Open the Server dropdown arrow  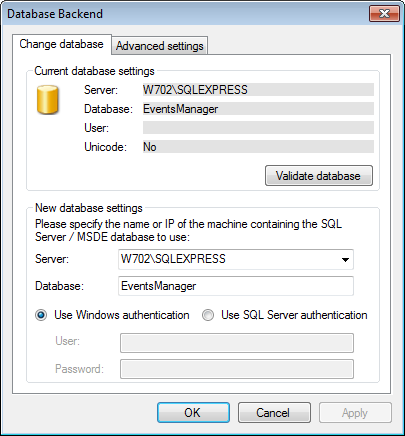point(345,259)
